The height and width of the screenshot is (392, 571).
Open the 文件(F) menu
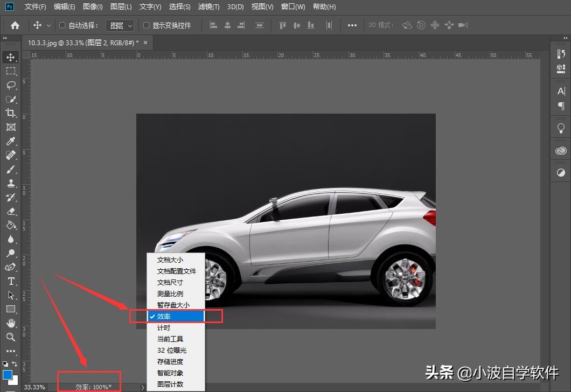click(36, 6)
